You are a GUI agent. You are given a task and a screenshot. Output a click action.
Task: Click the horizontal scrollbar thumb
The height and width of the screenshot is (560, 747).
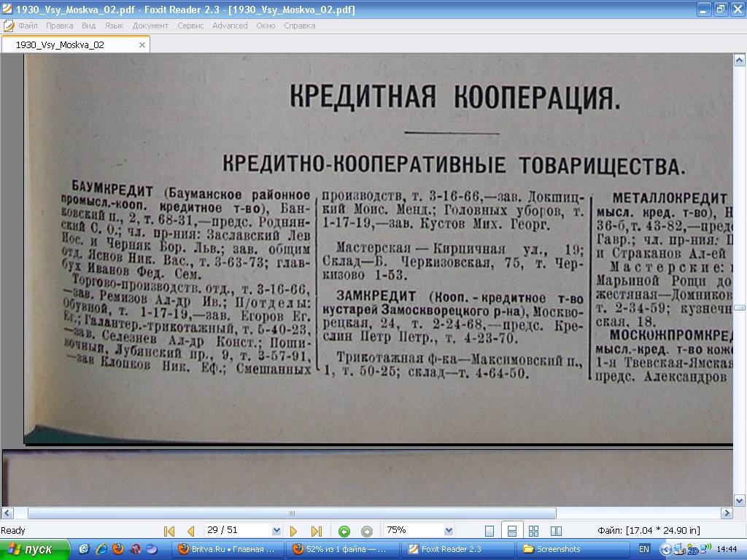pos(292,513)
